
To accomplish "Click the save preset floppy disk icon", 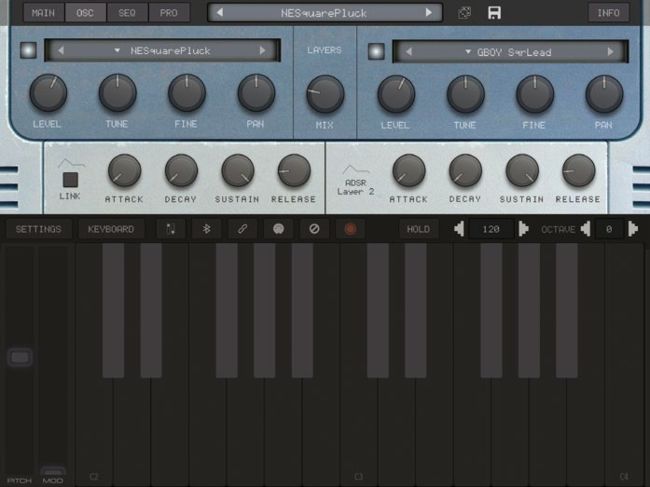I will (493, 13).
